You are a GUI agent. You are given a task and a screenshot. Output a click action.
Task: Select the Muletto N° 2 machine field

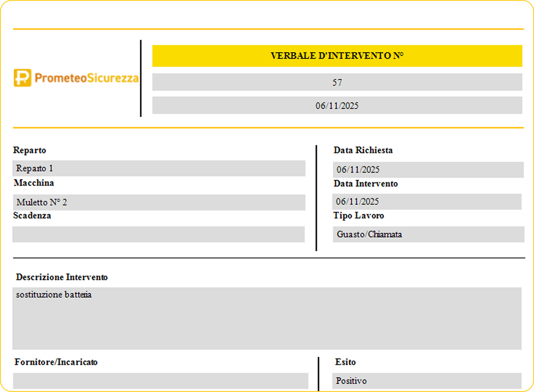pyautogui.click(x=159, y=202)
